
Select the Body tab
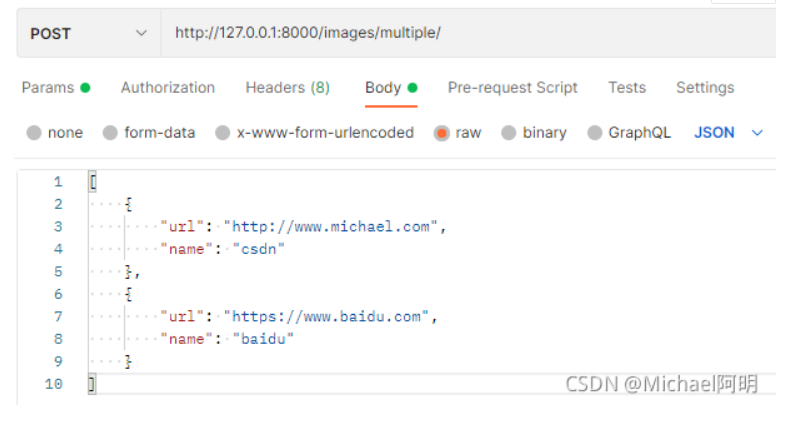383,88
